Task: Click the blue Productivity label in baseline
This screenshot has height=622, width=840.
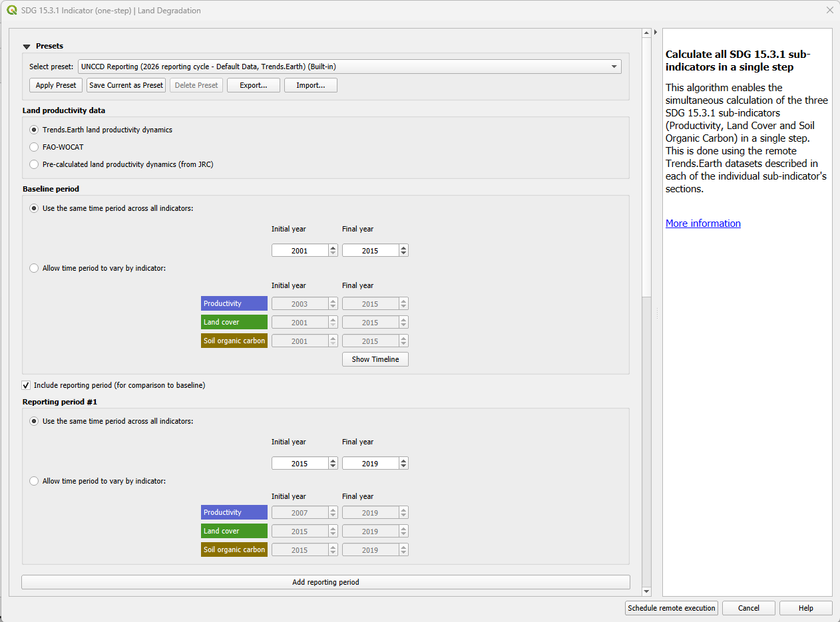Action: [234, 303]
